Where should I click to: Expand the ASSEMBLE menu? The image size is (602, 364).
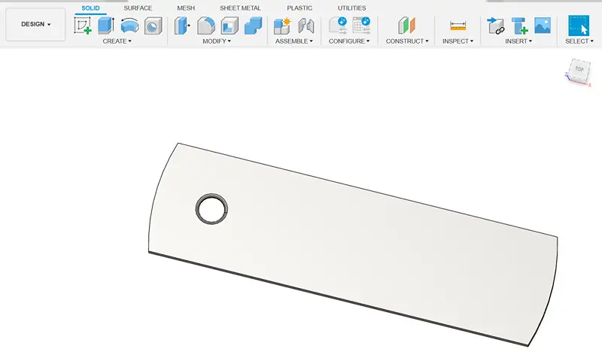(x=294, y=41)
